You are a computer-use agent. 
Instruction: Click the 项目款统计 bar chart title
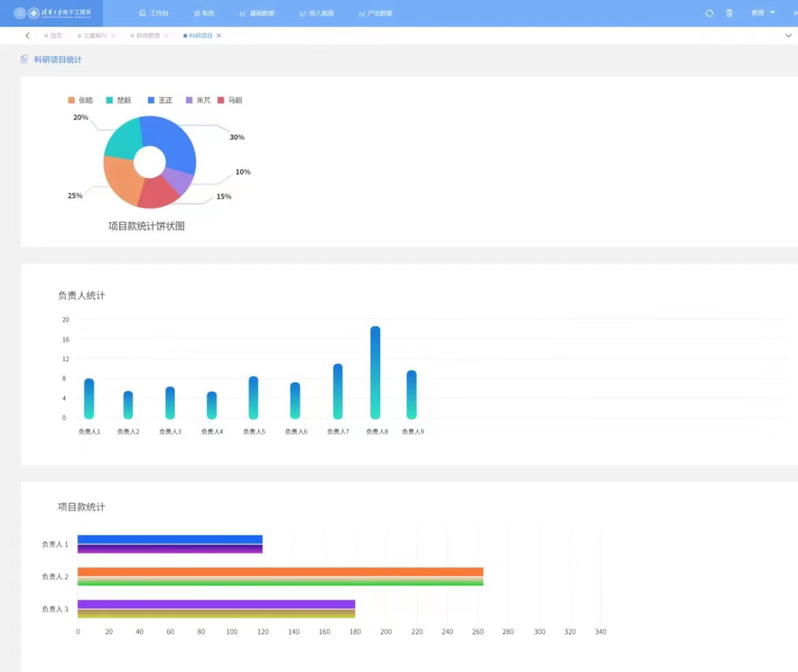pyautogui.click(x=81, y=507)
